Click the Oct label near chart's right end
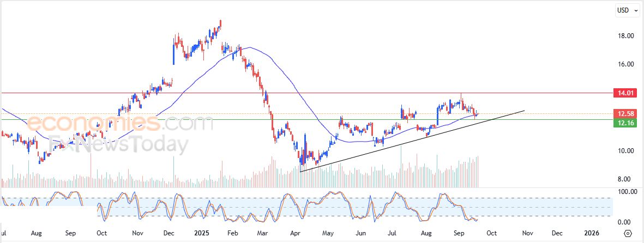The image size is (644, 243). pos(491,233)
